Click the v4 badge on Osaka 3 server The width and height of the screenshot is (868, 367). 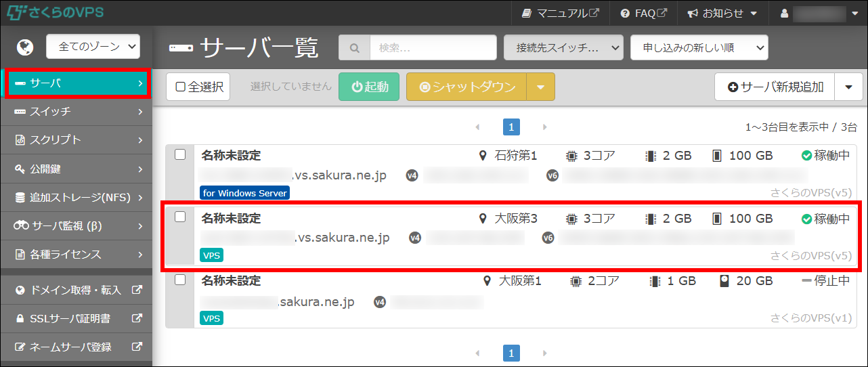pyautogui.click(x=415, y=238)
